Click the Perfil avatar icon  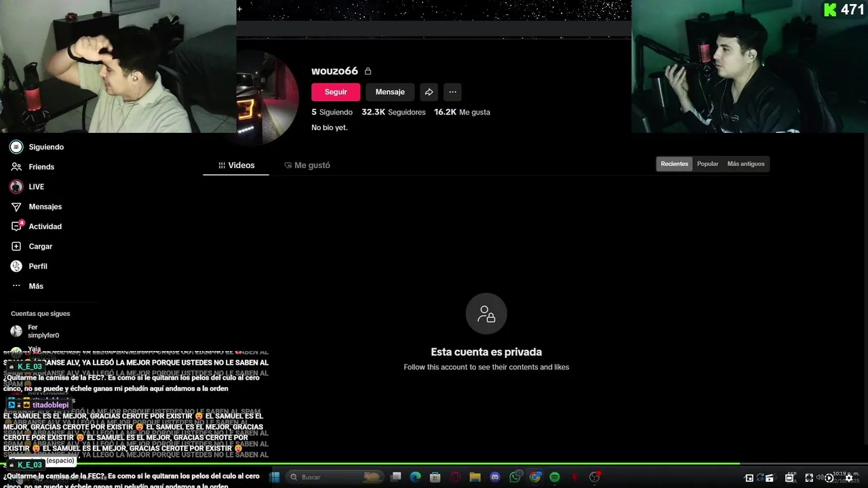point(16,266)
